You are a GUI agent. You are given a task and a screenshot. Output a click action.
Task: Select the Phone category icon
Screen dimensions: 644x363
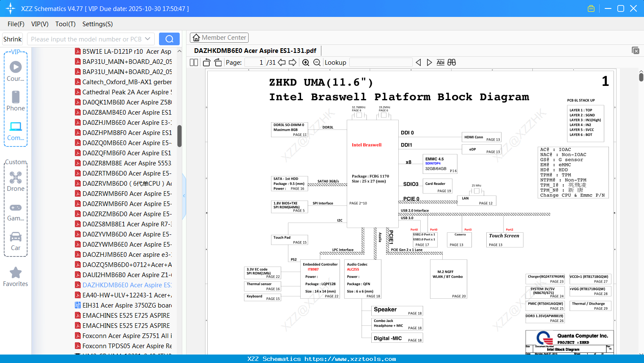pyautogui.click(x=16, y=101)
